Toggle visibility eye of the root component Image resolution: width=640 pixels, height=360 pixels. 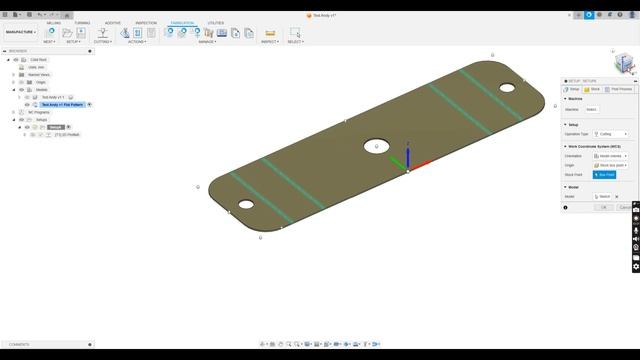pyautogui.click(x=16, y=60)
